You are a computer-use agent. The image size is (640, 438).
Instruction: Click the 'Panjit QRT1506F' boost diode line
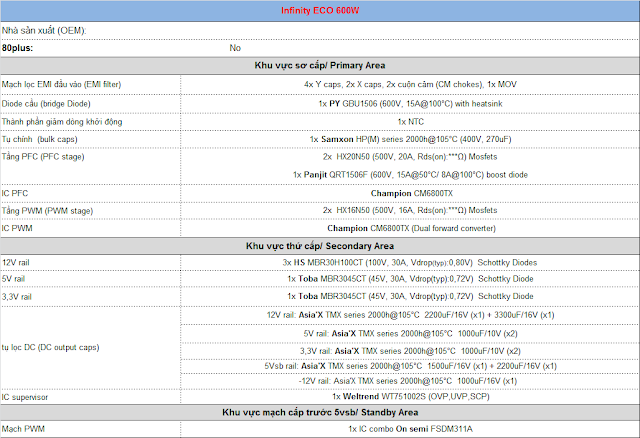pos(410,175)
